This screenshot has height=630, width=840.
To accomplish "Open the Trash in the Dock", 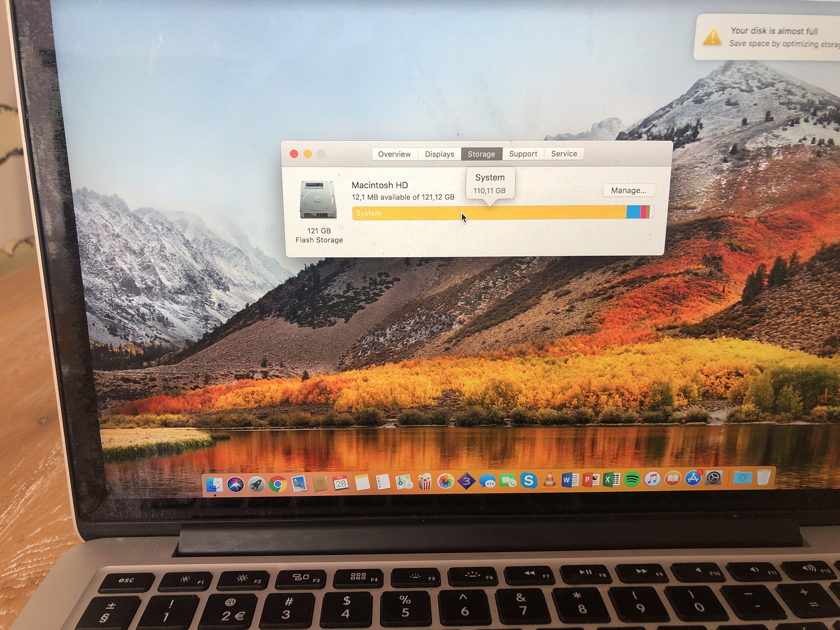I will [763, 477].
